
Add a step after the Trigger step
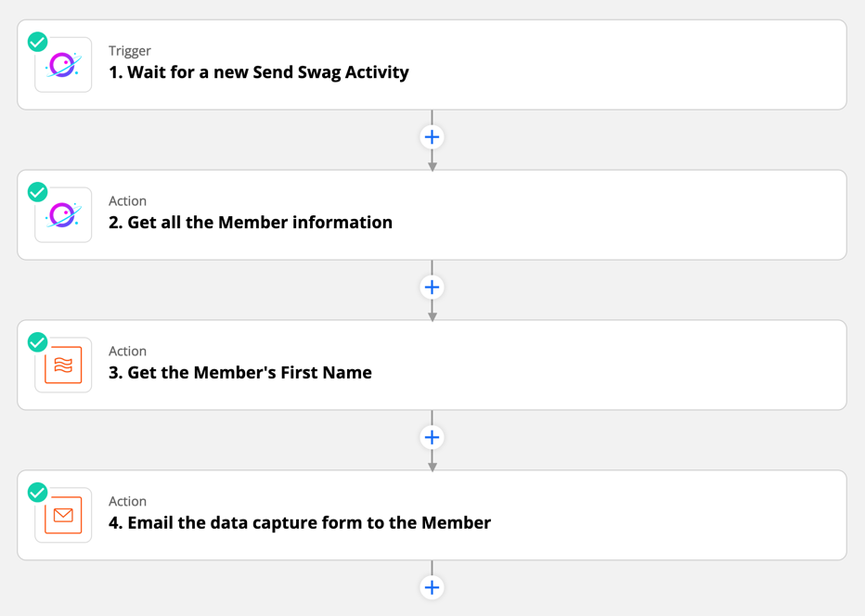432,137
